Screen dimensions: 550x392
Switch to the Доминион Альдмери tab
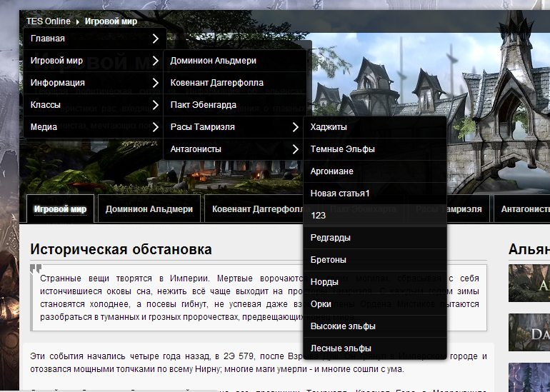pyautogui.click(x=149, y=209)
